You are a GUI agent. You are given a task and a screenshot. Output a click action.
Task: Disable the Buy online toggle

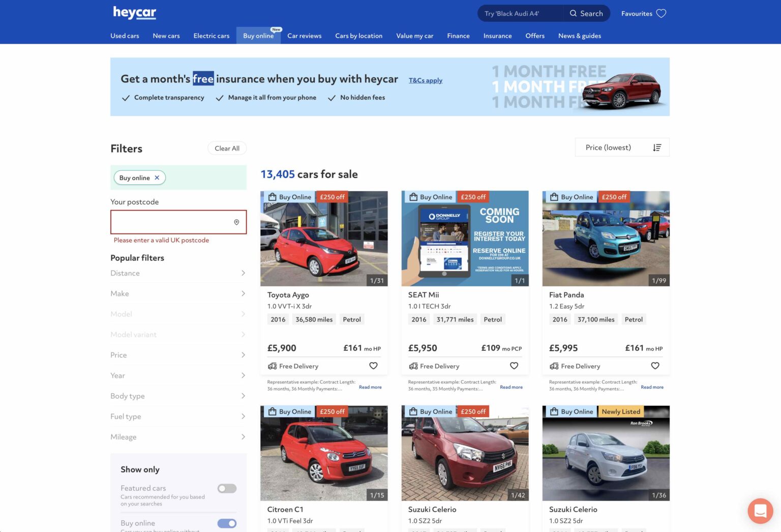click(227, 523)
